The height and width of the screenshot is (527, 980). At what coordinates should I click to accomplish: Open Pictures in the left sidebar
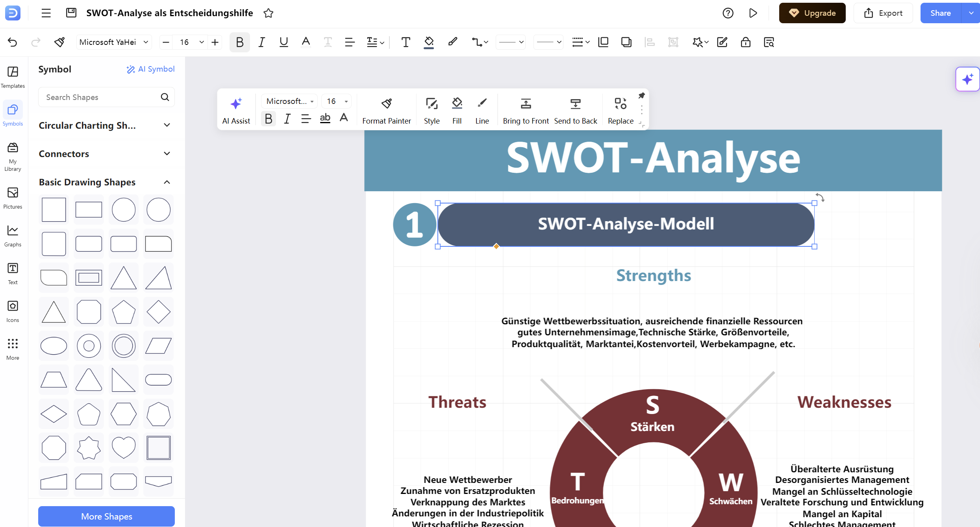point(13,198)
